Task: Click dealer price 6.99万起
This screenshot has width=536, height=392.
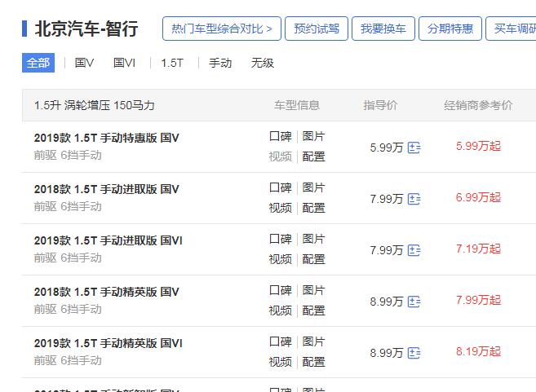Action: 478,197
